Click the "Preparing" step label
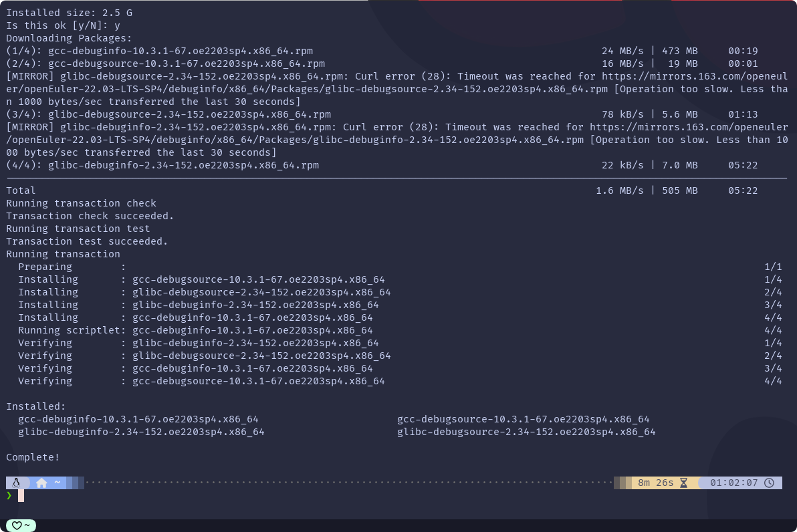The height and width of the screenshot is (532, 797). click(x=45, y=267)
